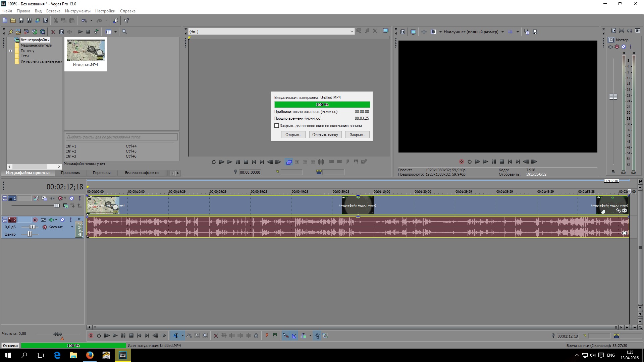Click the 'Закрыть' button in render dialog
This screenshot has width=644, height=362.
[357, 135]
